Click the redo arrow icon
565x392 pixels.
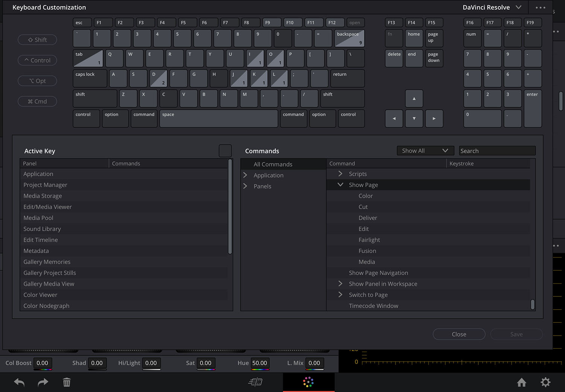pyautogui.click(x=43, y=383)
